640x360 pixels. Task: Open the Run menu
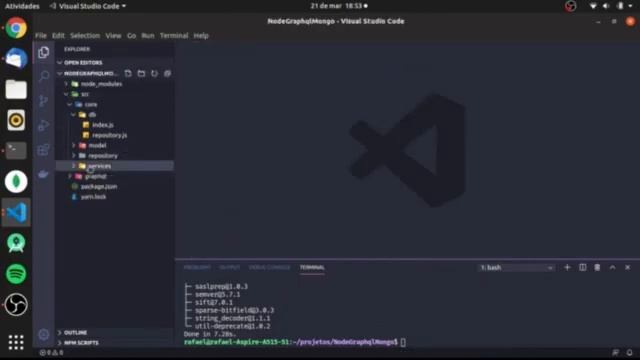tap(148, 36)
